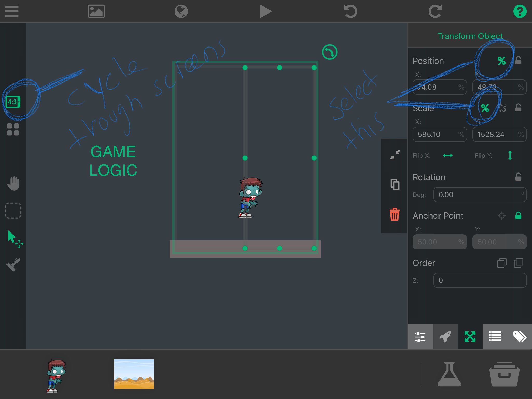Open the green help question mark

click(520, 11)
